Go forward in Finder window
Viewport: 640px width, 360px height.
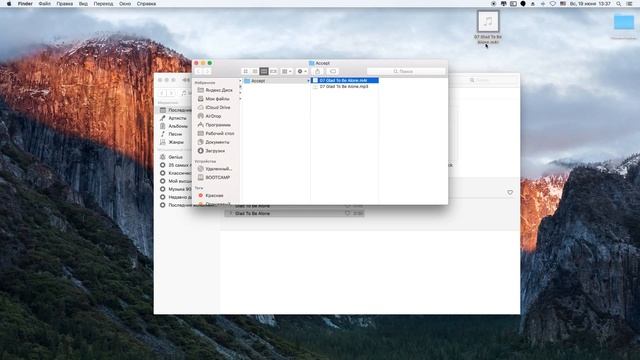[207, 71]
